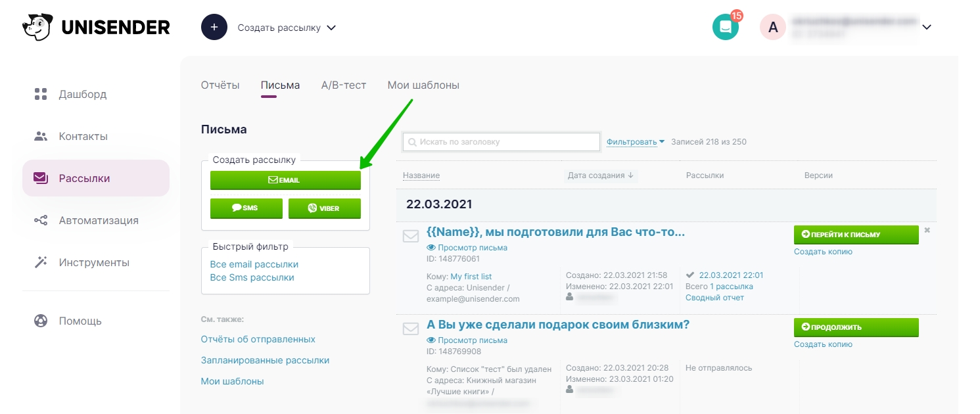Image resolution: width=980 pixels, height=414 pixels.
Task: Open the notifications chat icon with badge 15
Action: pos(726,27)
